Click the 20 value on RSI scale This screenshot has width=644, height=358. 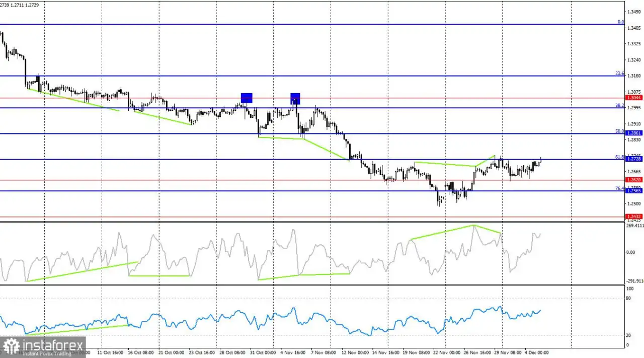(628, 335)
